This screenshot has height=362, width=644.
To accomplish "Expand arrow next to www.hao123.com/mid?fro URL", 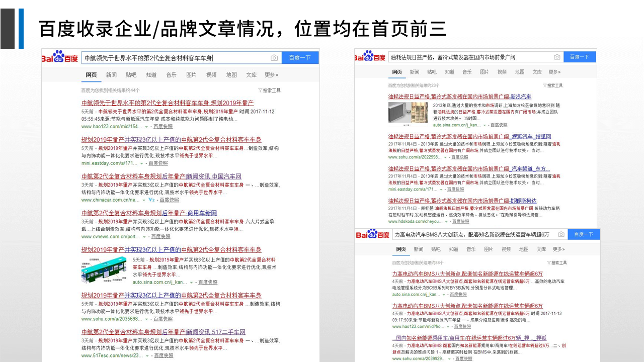I will [448, 326].
